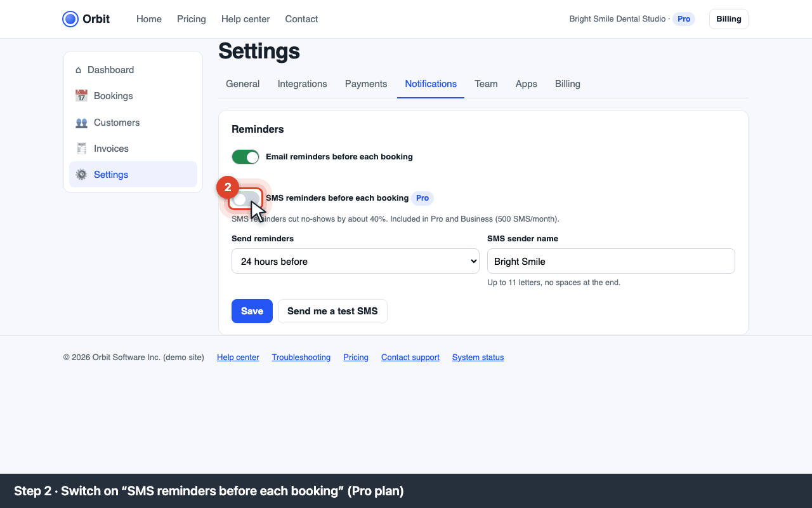Click the Customers people icon
Viewport: 812px width, 508px height.
(x=81, y=123)
